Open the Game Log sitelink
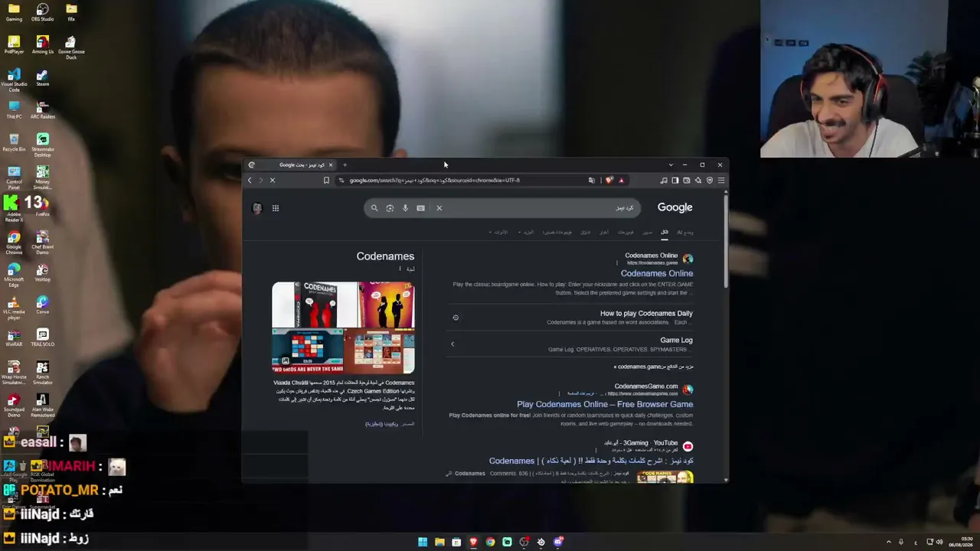The width and height of the screenshot is (980, 551). (676, 340)
